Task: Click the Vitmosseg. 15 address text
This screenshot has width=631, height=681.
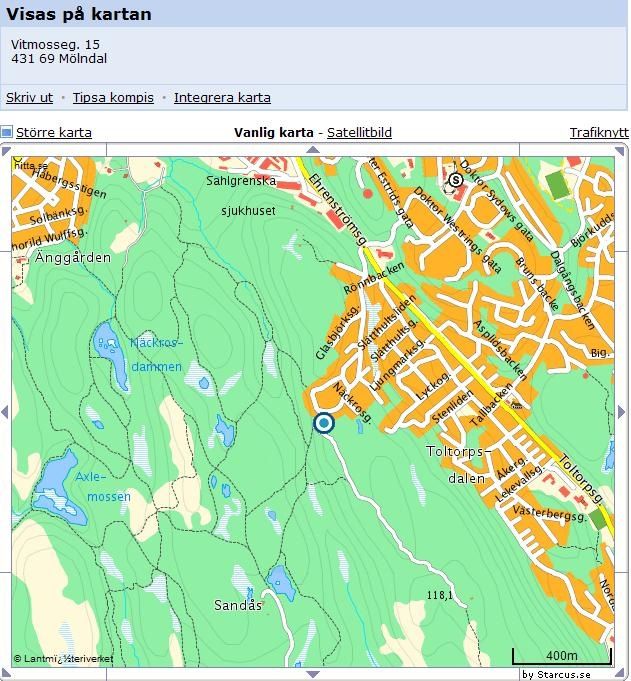Action: [x=56, y=44]
